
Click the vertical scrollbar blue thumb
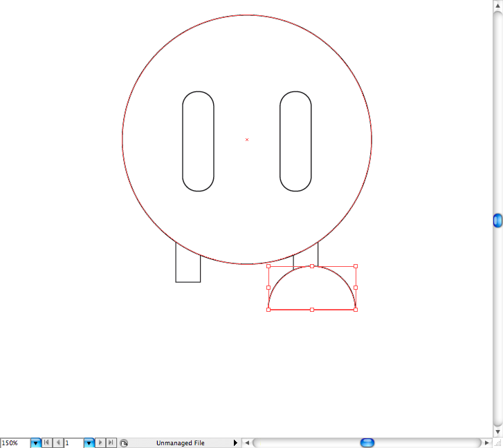coord(497,221)
